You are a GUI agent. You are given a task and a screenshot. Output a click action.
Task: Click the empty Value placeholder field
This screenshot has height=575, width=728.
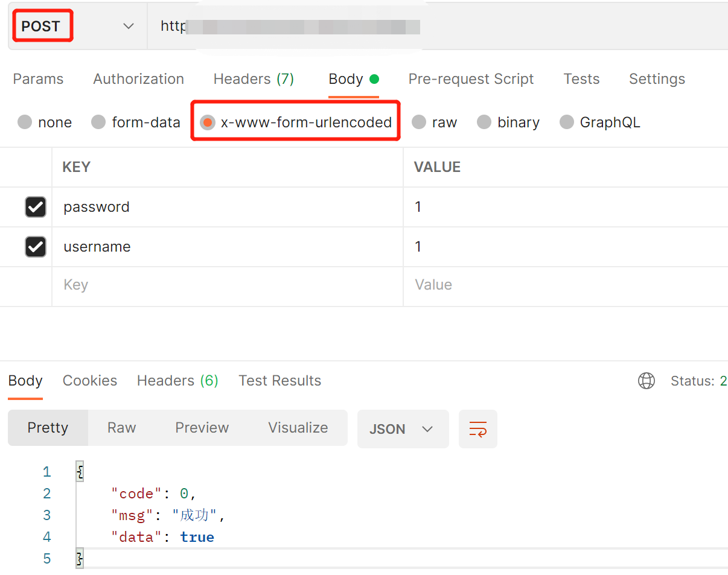pos(566,287)
